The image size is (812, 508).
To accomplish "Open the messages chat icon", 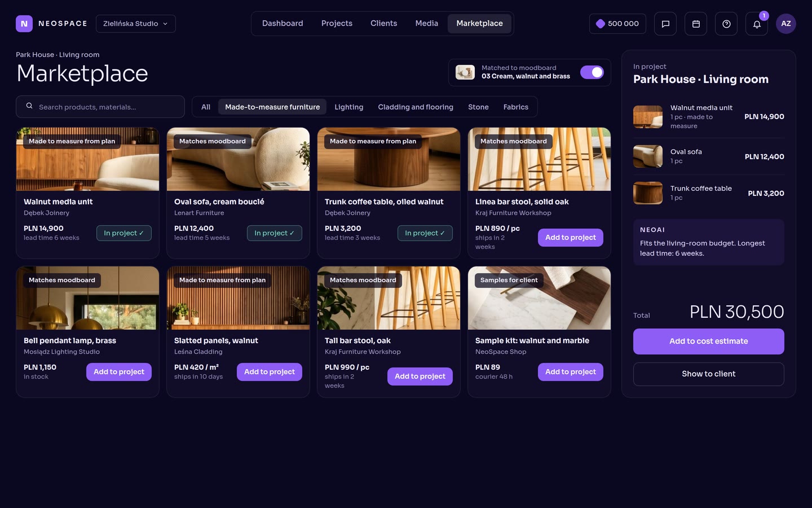I will (665, 24).
